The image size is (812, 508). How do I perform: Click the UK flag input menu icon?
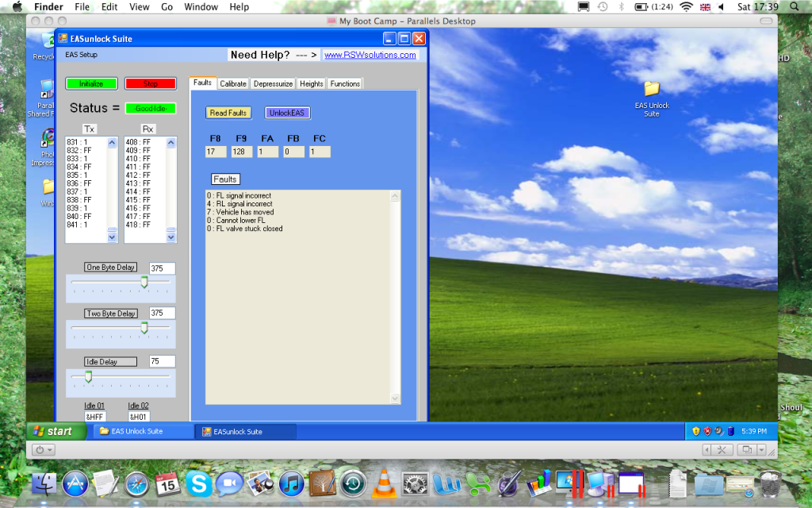[x=705, y=6]
